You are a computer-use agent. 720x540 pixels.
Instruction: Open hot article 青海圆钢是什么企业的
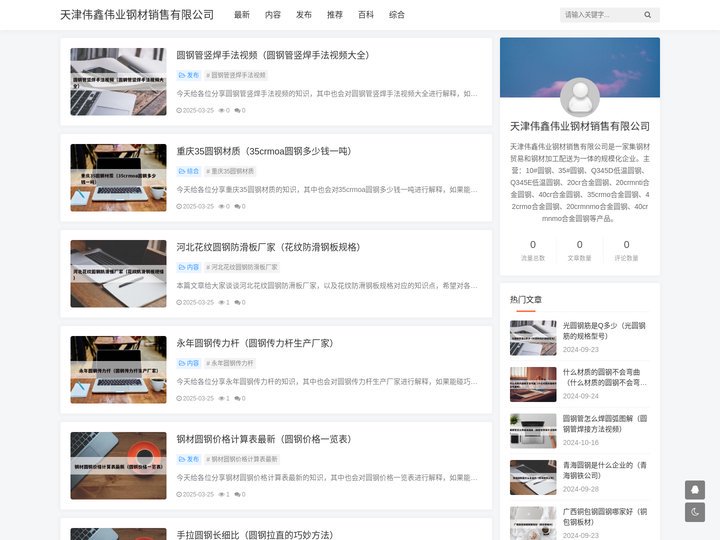tap(604, 470)
